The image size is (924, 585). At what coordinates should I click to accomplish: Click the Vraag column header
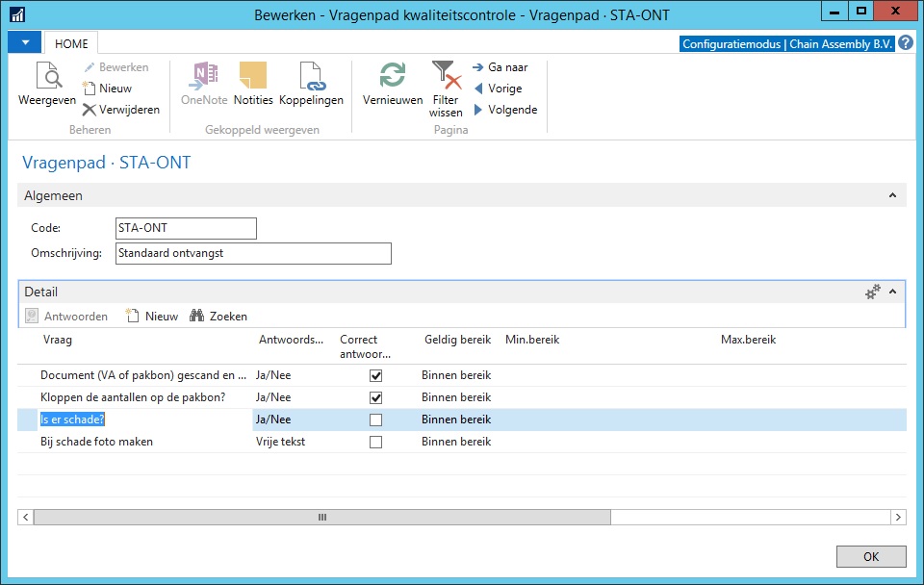tap(58, 340)
